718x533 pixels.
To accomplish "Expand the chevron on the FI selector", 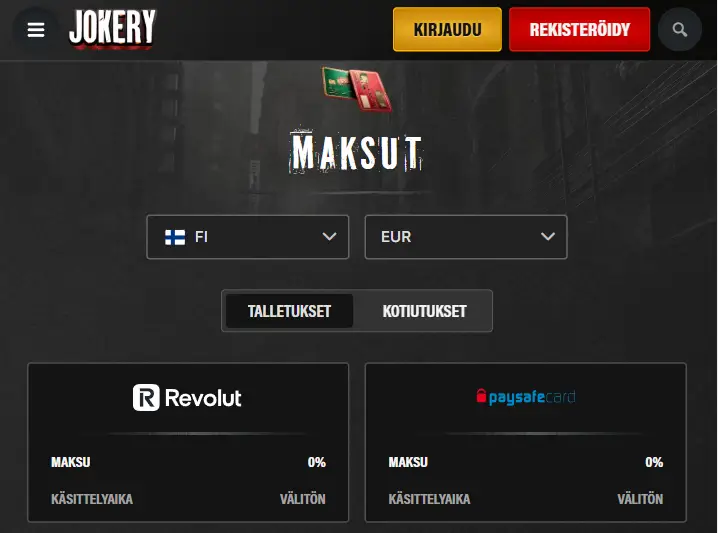I will click(x=329, y=237).
